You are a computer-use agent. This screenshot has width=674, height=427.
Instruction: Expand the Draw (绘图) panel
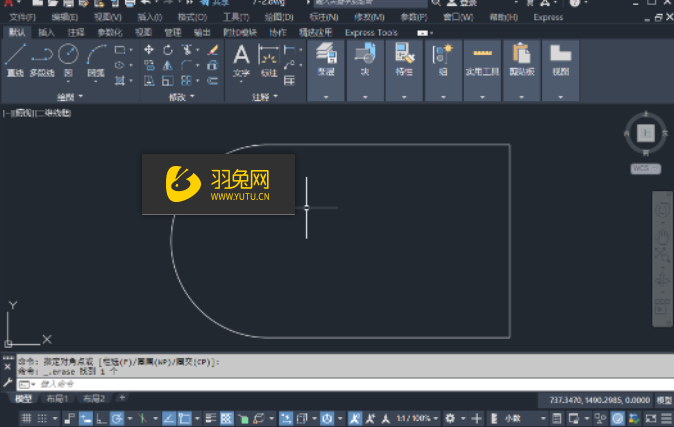point(70,97)
